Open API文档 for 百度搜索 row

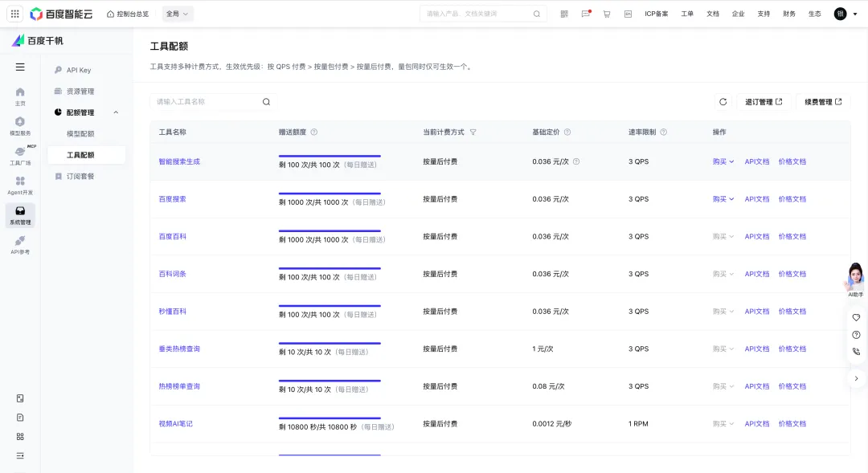757,199
